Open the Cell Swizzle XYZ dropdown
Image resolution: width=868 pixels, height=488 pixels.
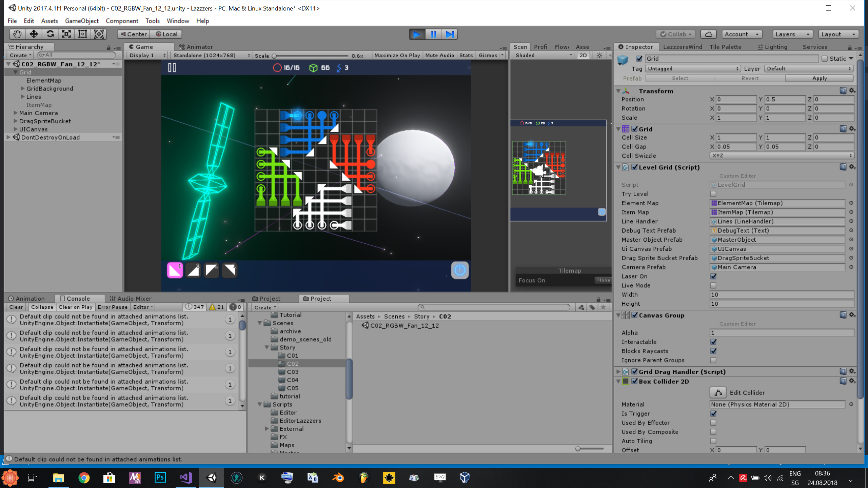pos(782,156)
